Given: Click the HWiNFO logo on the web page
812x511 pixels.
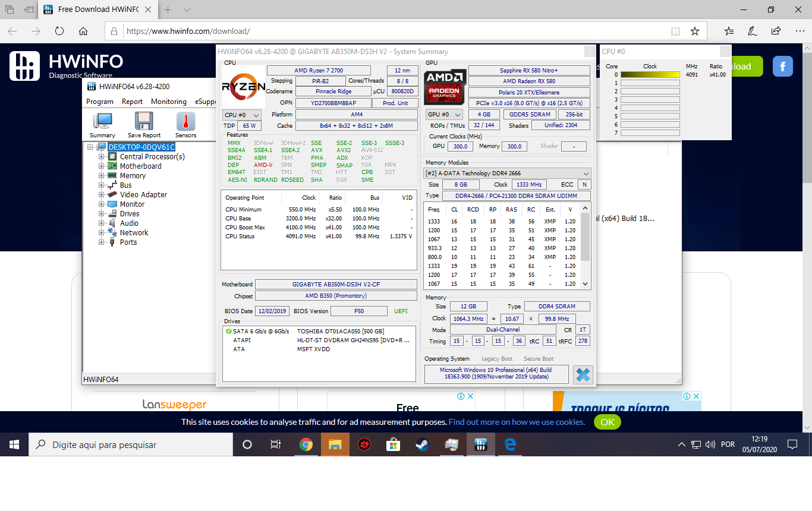Looking at the screenshot, I should coord(67,66).
